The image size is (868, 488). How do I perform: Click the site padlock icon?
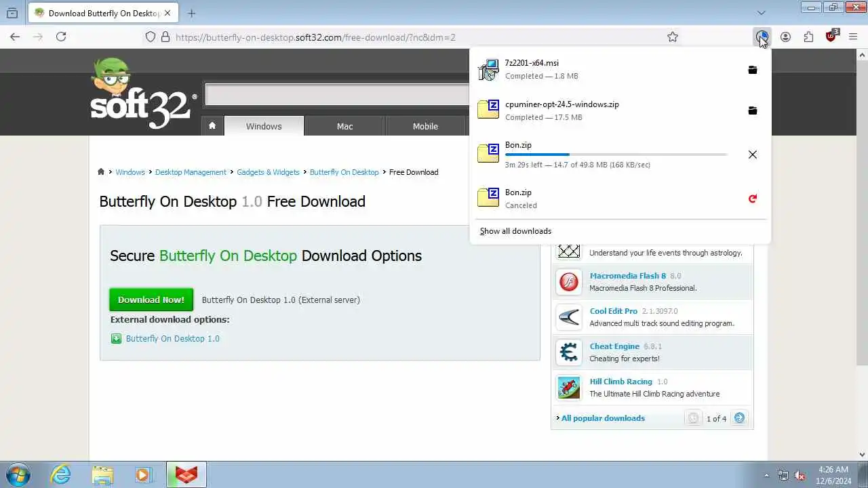(x=165, y=37)
